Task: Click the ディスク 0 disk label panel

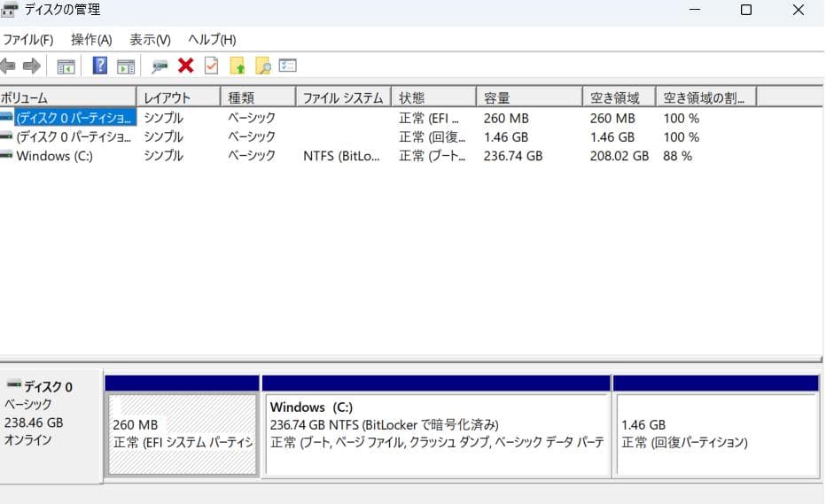Action: pyautogui.click(x=51, y=425)
